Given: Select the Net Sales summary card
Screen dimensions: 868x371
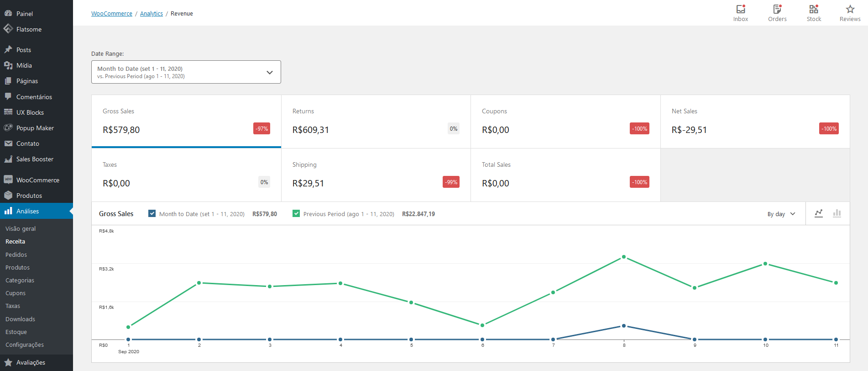Looking at the screenshot, I should (x=755, y=122).
